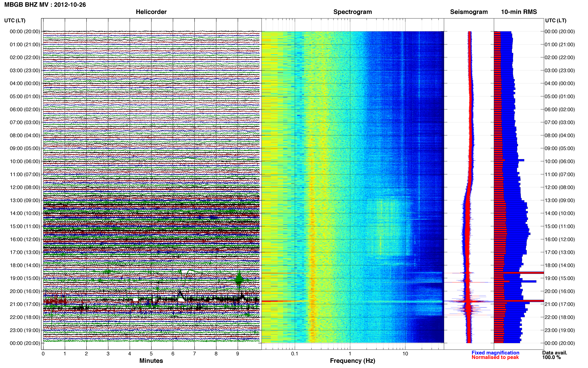This screenshot has width=588, height=368.
Task: Click frequency tick label 10
Action: pos(405,354)
